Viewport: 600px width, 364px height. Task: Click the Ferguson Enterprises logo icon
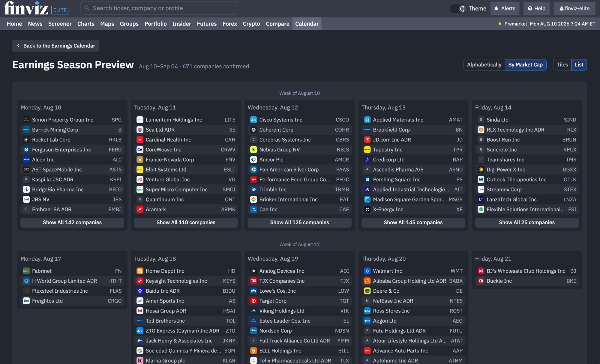click(26, 150)
